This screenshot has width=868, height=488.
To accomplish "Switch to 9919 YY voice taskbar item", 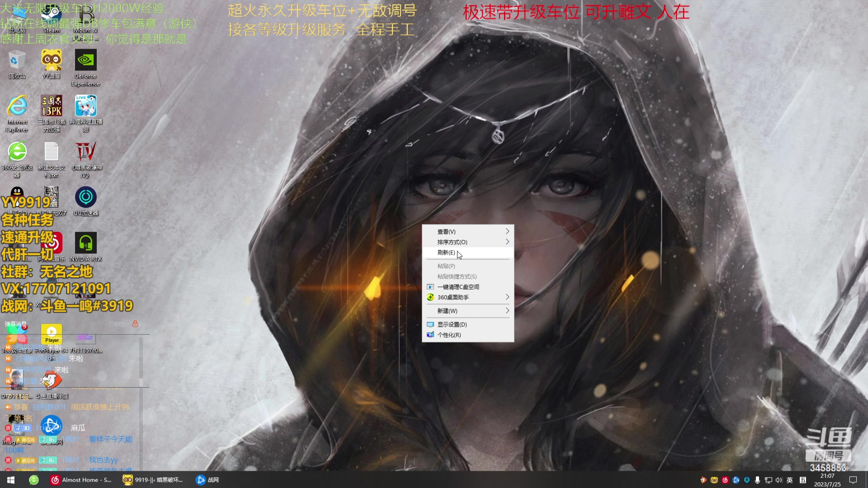I will click(153, 480).
